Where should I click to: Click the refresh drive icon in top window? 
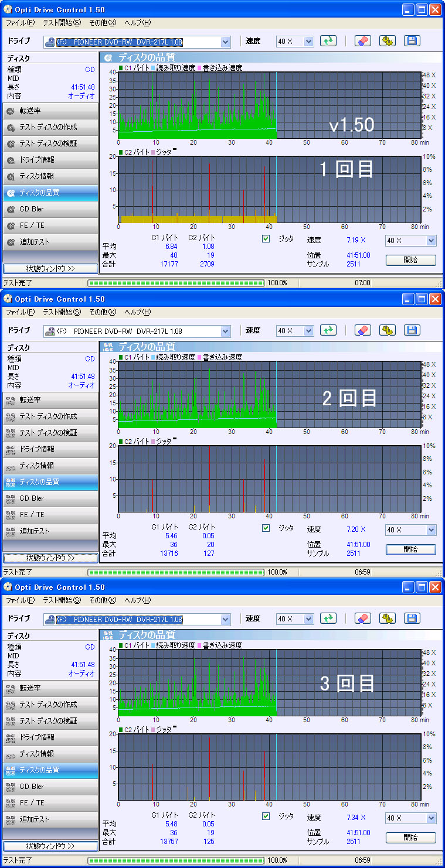click(328, 41)
